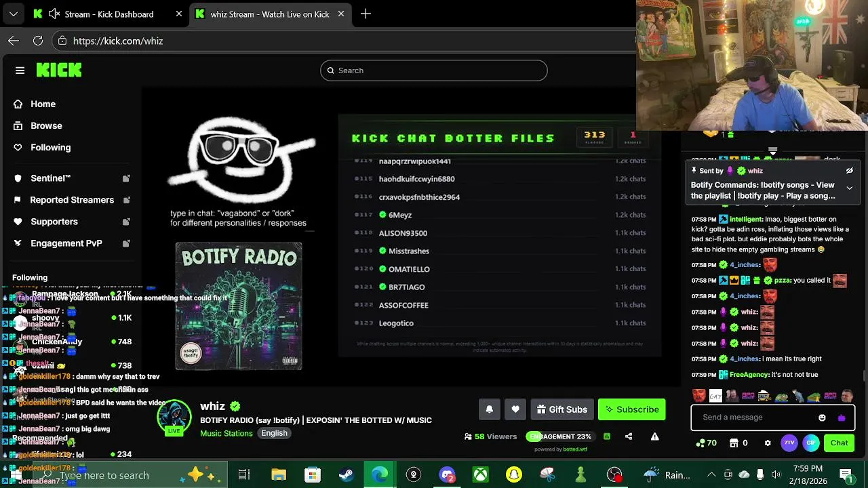
Task: Open Engagement PvP external link icon
Action: (126, 243)
